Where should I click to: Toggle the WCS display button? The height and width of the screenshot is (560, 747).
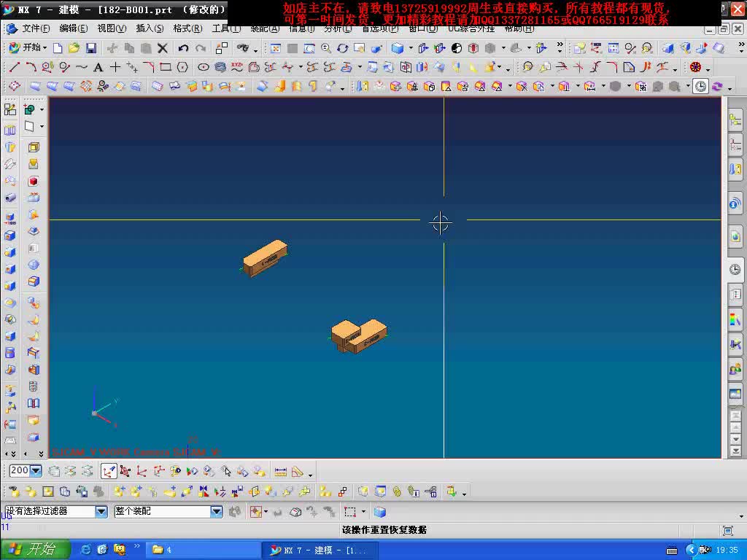109,472
